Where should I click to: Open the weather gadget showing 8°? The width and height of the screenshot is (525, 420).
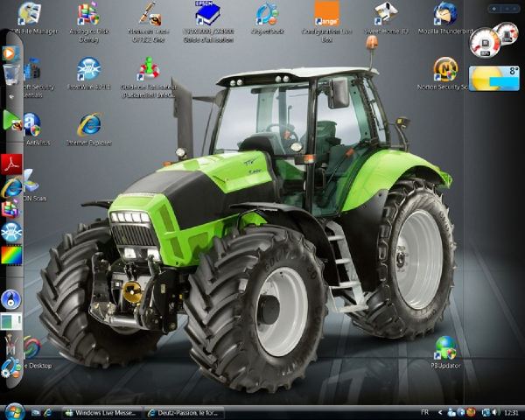coord(494,79)
